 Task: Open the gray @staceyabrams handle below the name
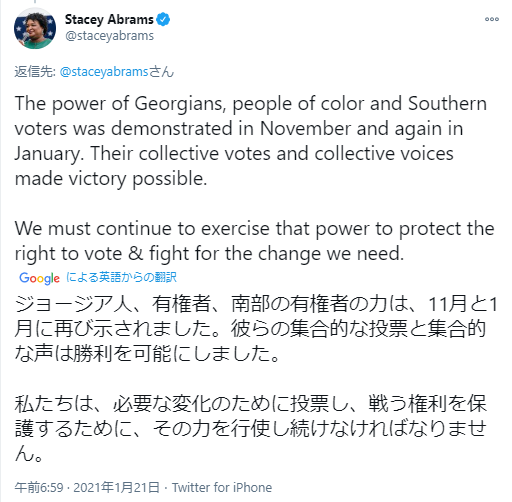pyautogui.click(x=109, y=36)
